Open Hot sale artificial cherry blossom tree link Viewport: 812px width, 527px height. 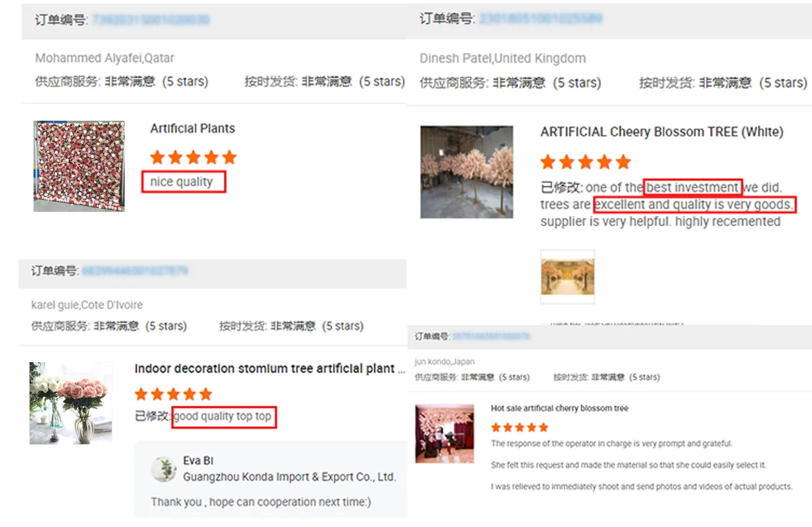(559, 408)
